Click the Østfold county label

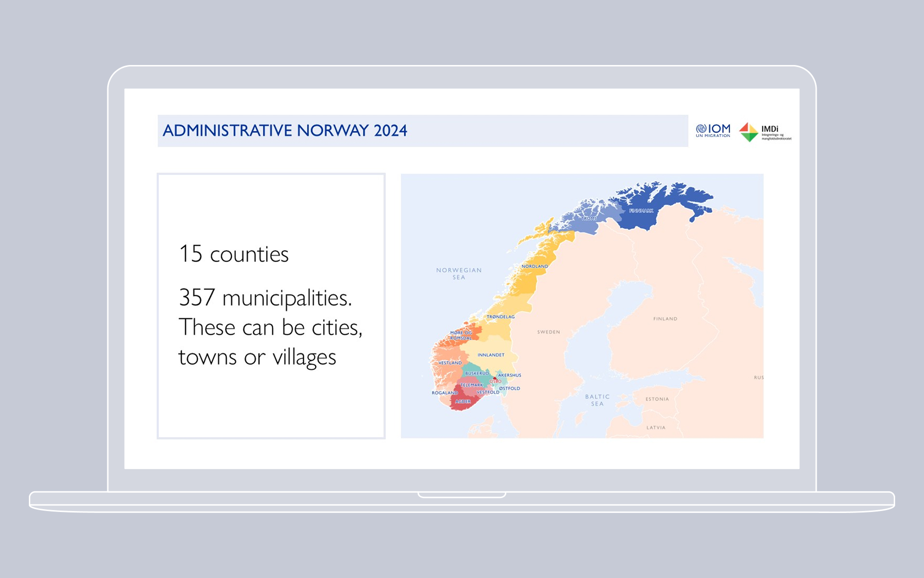(x=509, y=388)
